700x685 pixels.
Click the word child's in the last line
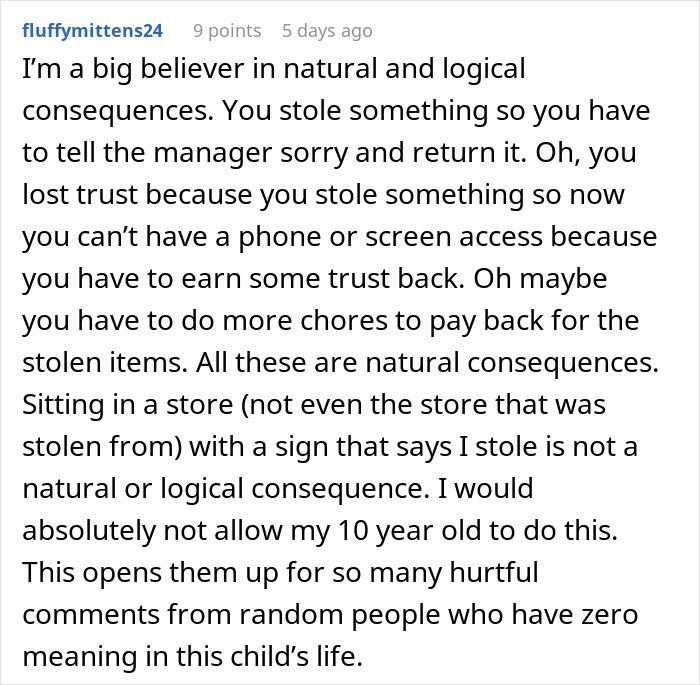[x=282, y=659]
